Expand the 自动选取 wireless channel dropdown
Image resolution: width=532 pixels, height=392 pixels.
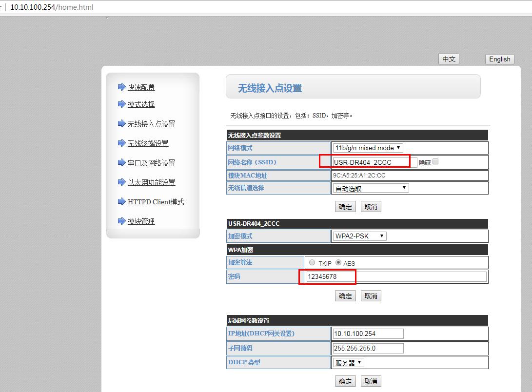click(x=371, y=188)
